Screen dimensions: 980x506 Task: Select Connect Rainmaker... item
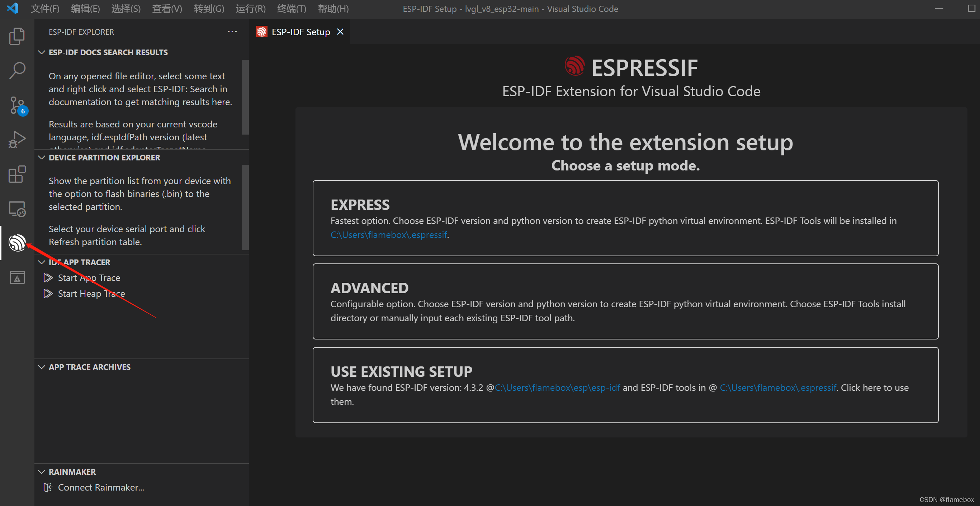142,487
